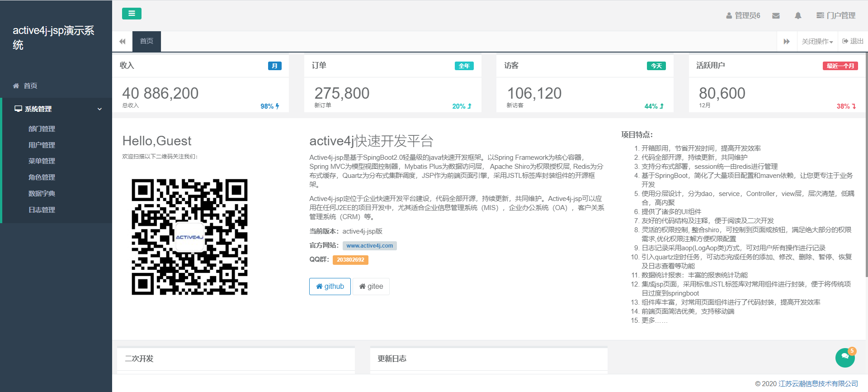Open 数据字典 in the sidebar
The width and height of the screenshot is (868, 392).
[42, 194]
